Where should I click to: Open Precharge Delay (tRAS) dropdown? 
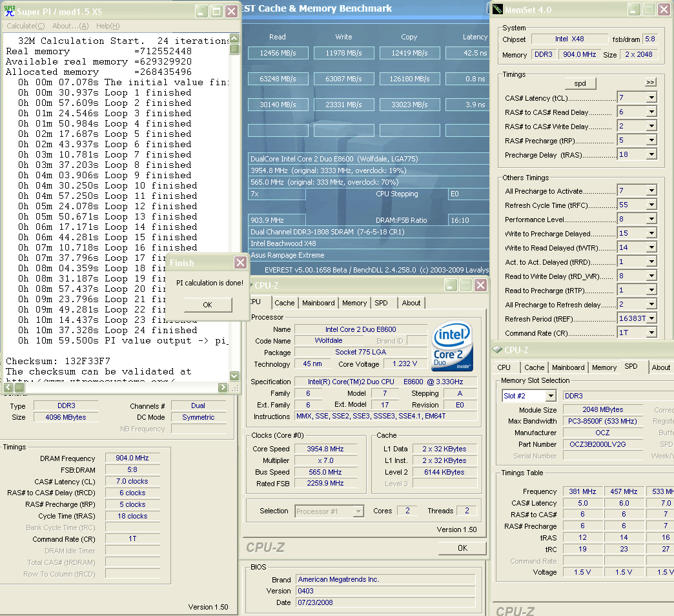[651, 154]
